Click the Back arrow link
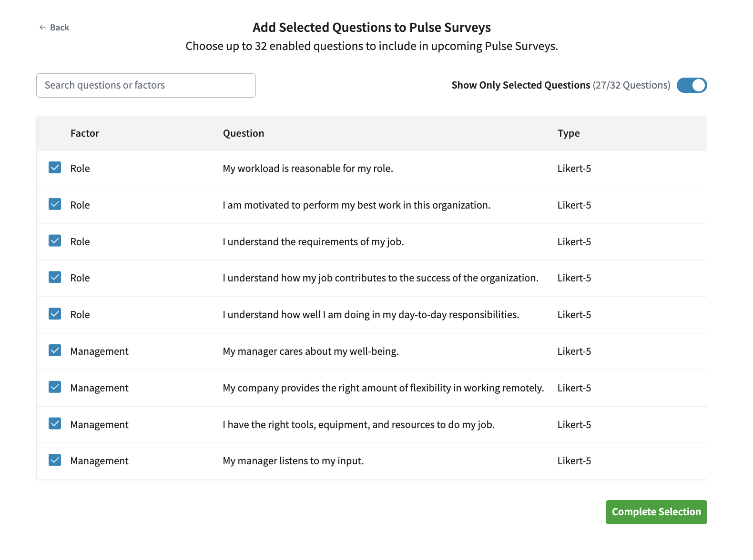753x560 pixels. [x=54, y=28]
